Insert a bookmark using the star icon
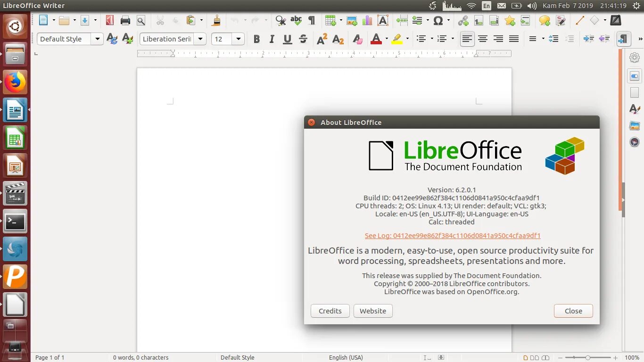This screenshot has height=362, width=644. pos(510,20)
